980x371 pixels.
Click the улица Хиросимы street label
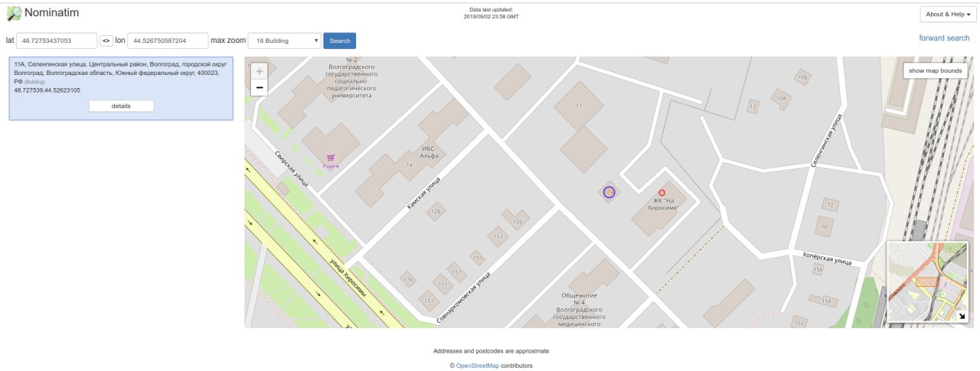[348, 277]
